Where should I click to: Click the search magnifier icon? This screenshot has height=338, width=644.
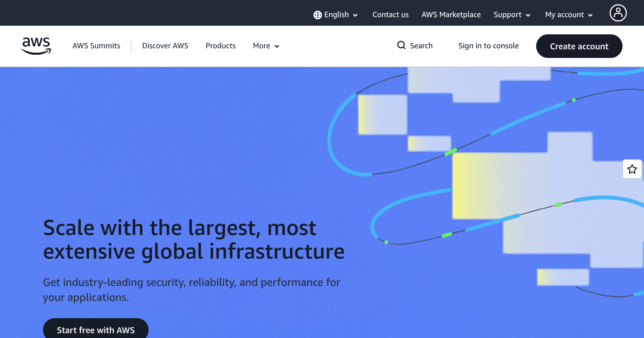[x=401, y=45]
